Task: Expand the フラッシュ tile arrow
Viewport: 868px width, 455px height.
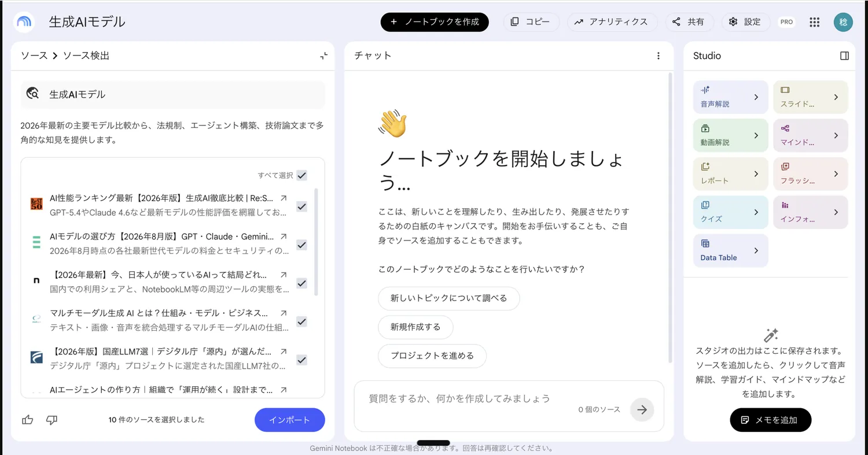Action: (x=836, y=173)
